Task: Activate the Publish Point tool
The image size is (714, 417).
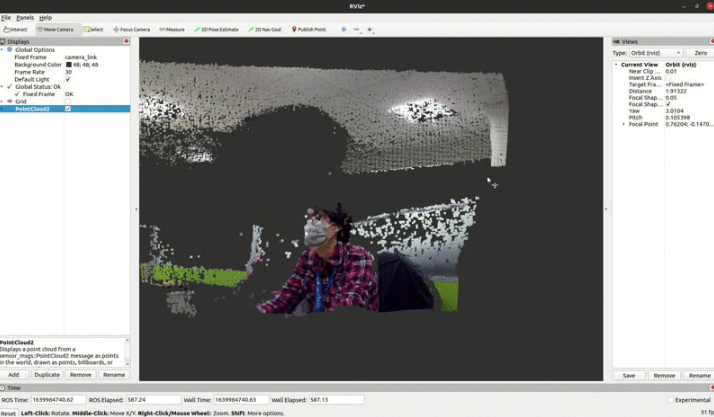Action: pos(309,30)
